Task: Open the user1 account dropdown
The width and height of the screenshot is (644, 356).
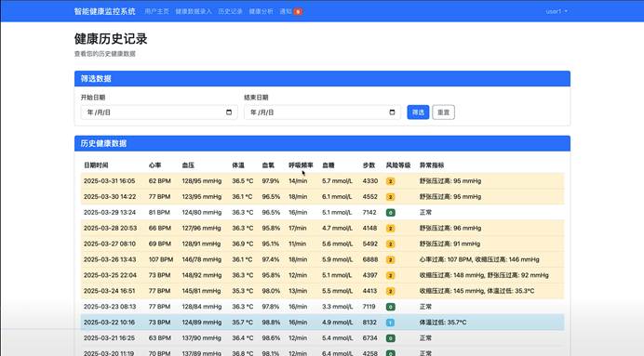Action: click(x=557, y=11)
